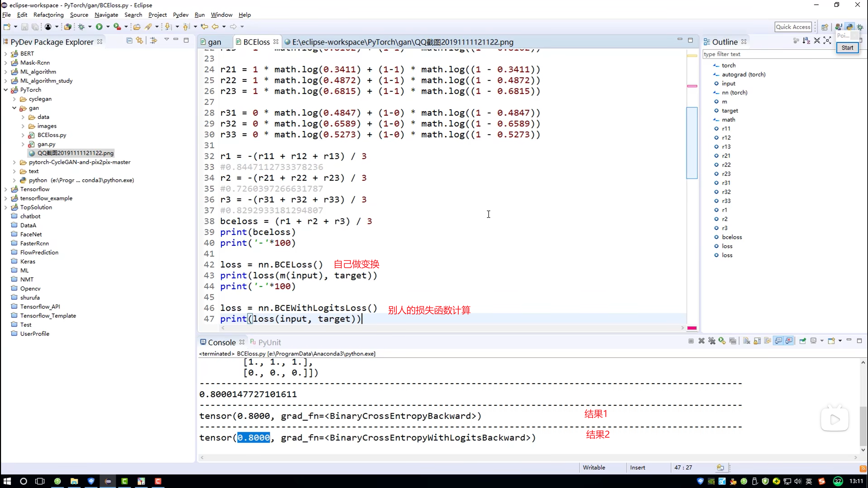Click the console vertical scrollbar thumb
The height and width of the screenshot is (488, 868).
(x=863, y=426)
